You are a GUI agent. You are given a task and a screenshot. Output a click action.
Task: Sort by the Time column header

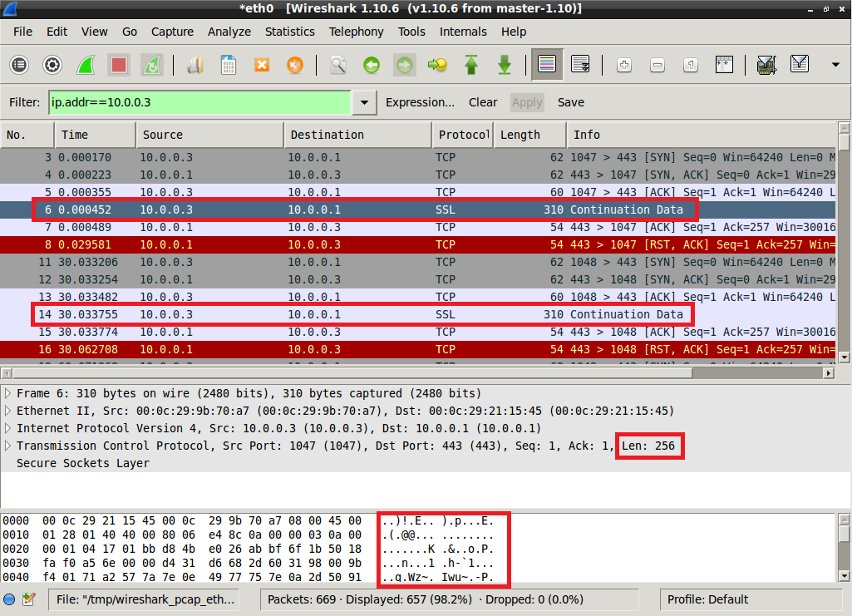click(95, 135)
